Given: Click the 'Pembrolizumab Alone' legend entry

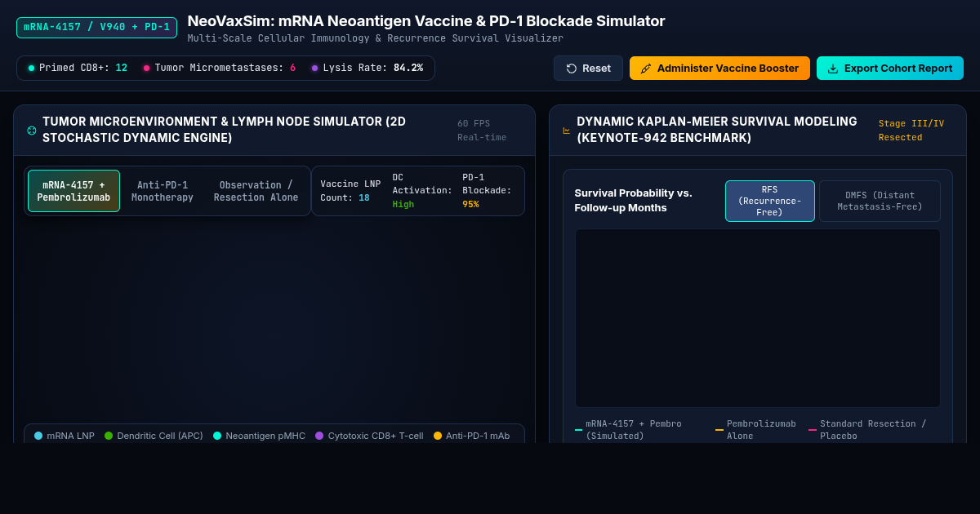Looking at the screenshot, I should pos(756,430).
